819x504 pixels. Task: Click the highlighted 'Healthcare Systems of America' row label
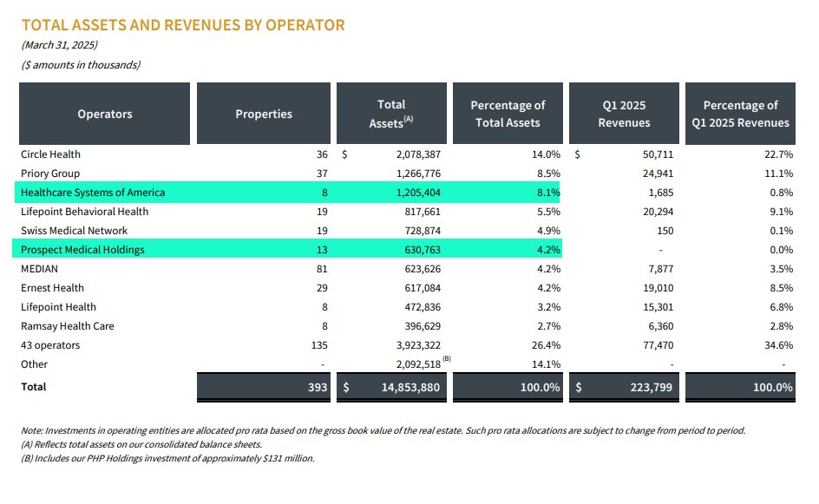[93, 193]
